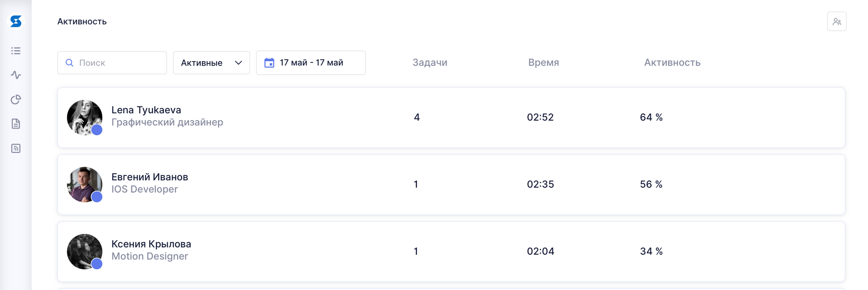Open the document sidebar icon
Viewport: 868px width, 290px height.
point(16,124)
